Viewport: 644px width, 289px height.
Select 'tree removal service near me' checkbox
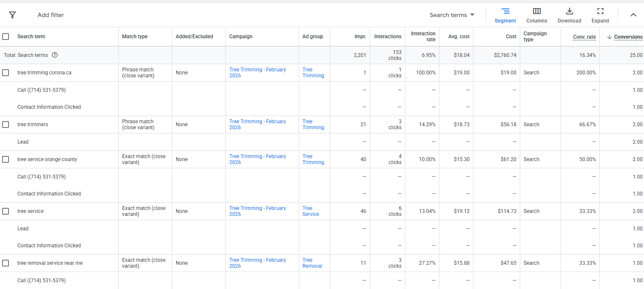pos(6,263)
